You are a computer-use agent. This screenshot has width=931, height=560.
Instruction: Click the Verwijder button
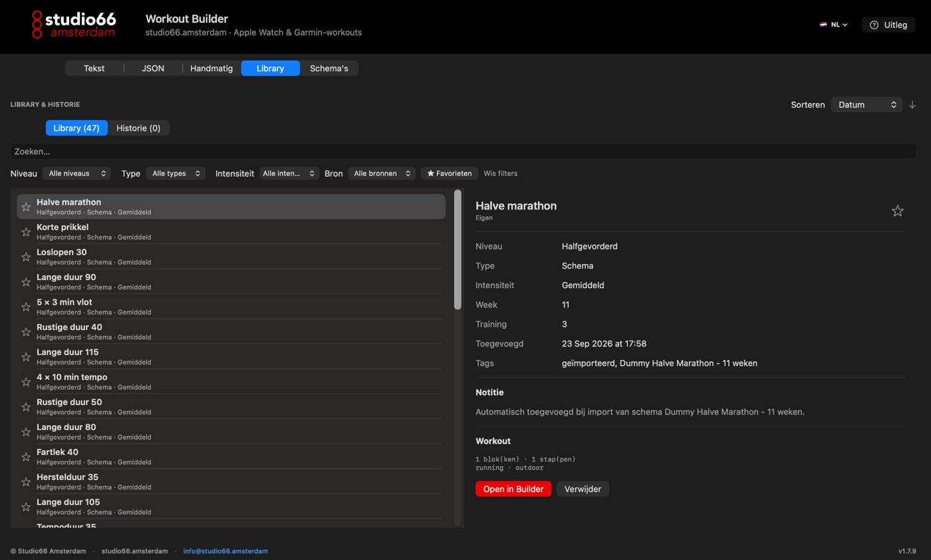(x=583, y=489)
